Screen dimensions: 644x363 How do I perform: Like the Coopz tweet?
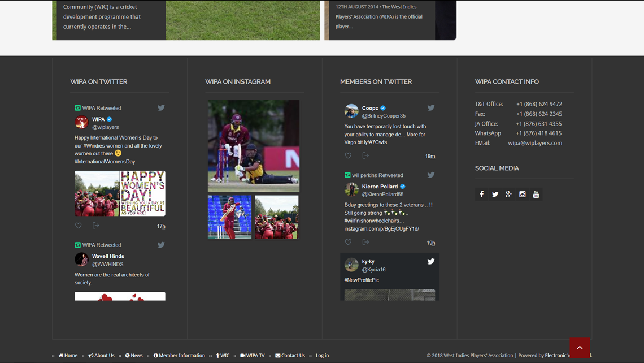click(349, 156)
